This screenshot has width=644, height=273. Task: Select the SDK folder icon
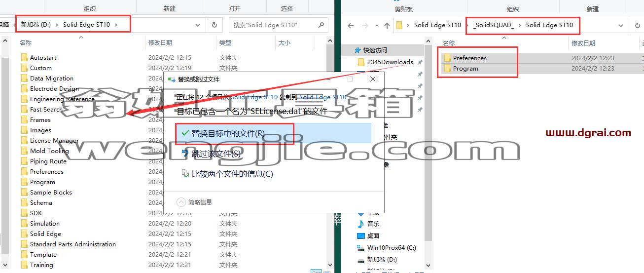(x=24, y=213)
